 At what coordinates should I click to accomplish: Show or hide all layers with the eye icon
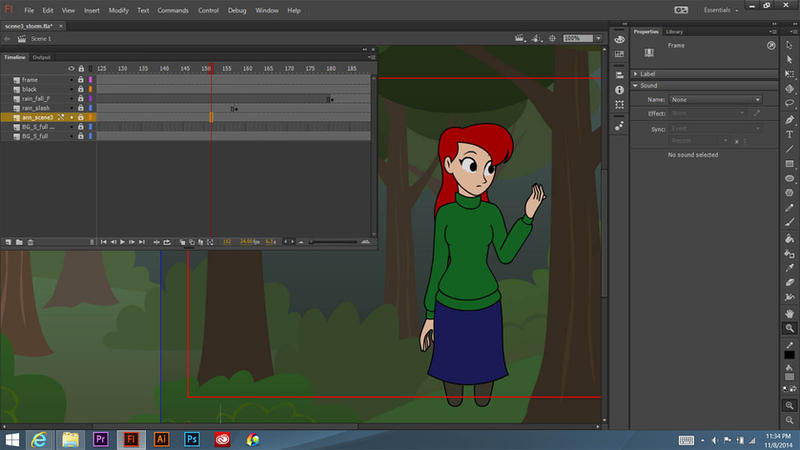tap(71, 68)
